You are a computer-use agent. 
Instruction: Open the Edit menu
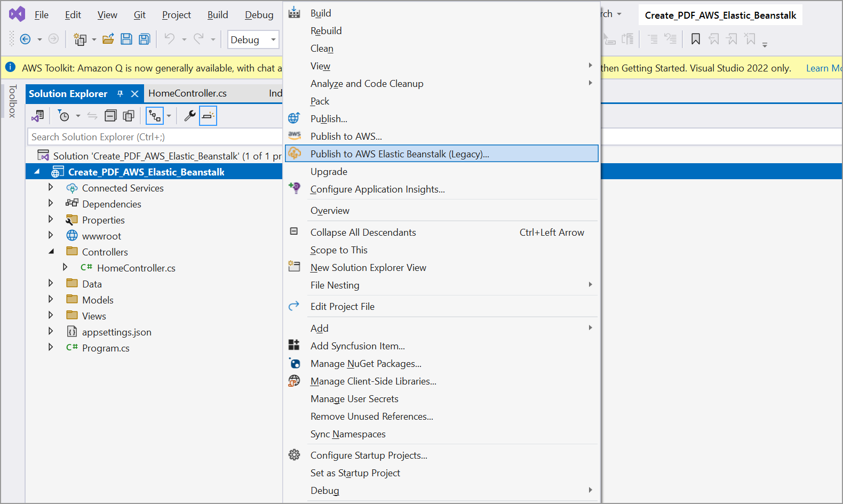pyautogui.click(x=73, y=15)
